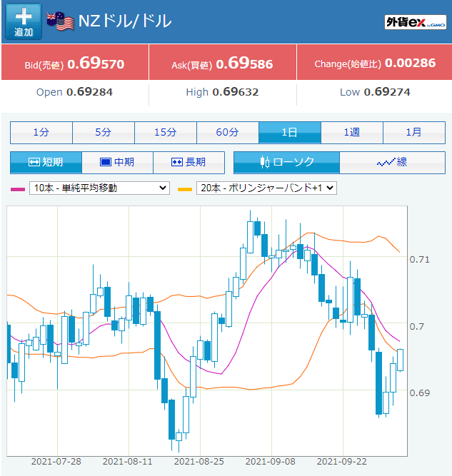Click the 0.69 price axis label
The width and height of the screenshot is (452, 476).
click(x=419, y=393)
